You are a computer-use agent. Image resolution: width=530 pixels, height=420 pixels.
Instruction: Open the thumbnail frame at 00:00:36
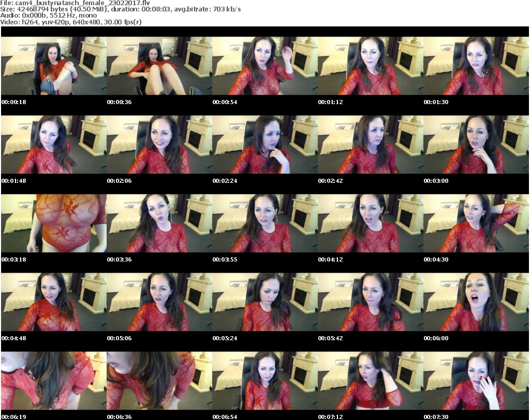coord(159,66)
